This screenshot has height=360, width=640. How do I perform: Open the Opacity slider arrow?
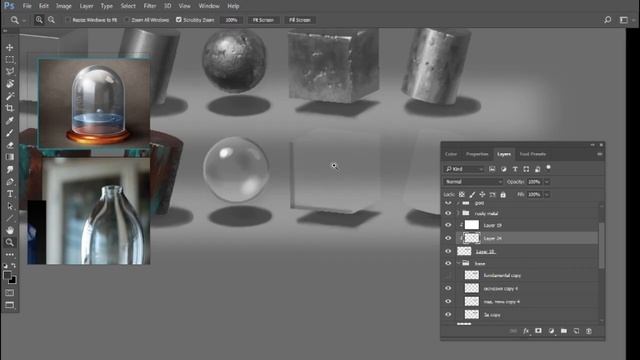click(x=547, y=182)
